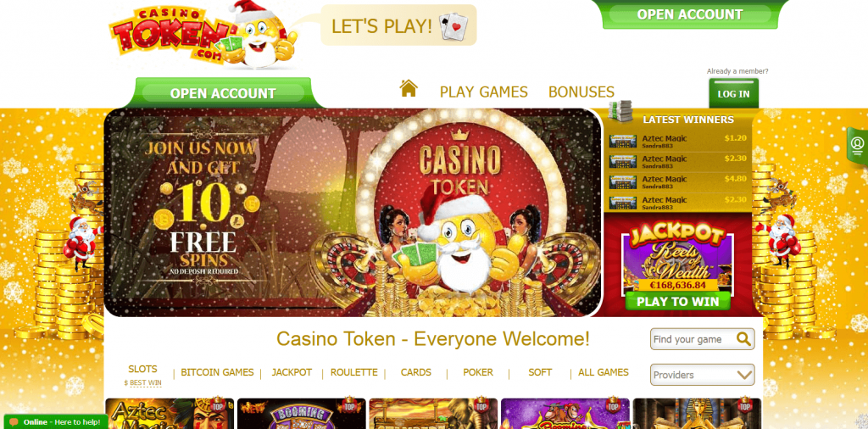Click the Casino Token logo
This screenshot has height=429, width=868.
click(203, 34)
